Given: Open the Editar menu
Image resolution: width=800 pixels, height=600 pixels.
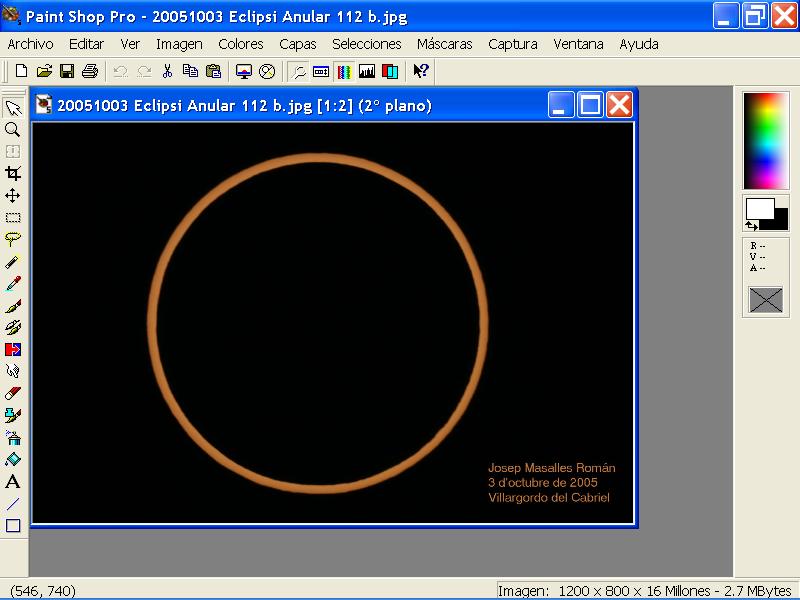Looking at the screenshot, I should tap(86, 44).
